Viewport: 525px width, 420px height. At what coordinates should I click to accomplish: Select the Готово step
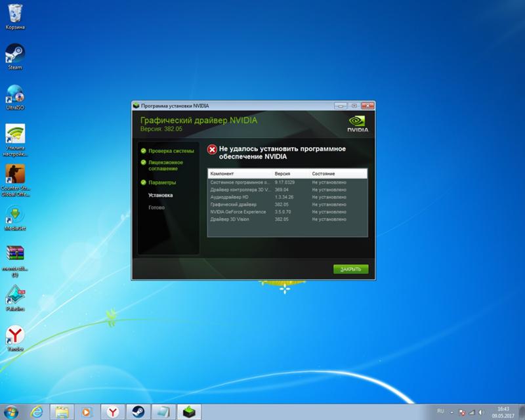point(156,207)
